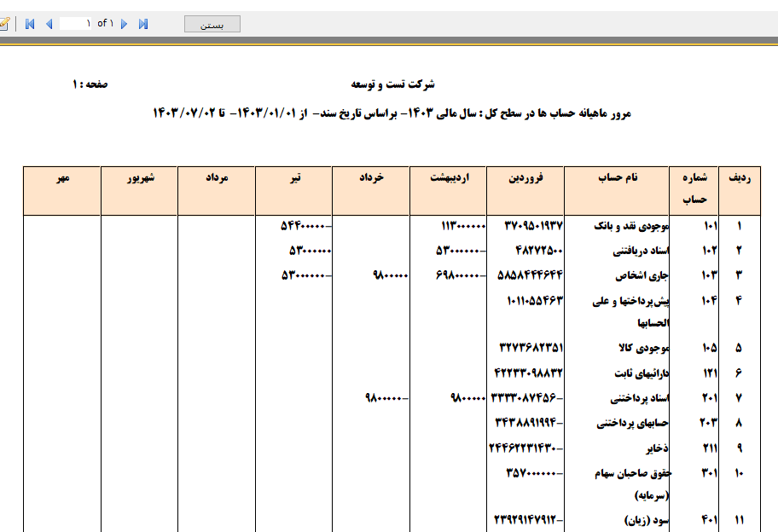Click the edit pencil icon in toolbar
Image resolution: width=778 pixels, height=532 pixels.
4,24
